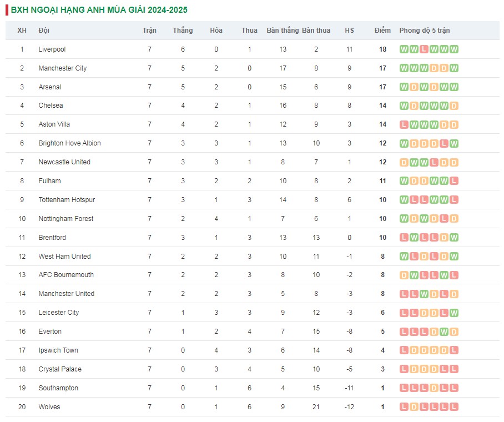This screenshot has height=422, width=504.
Task: Select the Wolves team name
Action: (49, 406)
